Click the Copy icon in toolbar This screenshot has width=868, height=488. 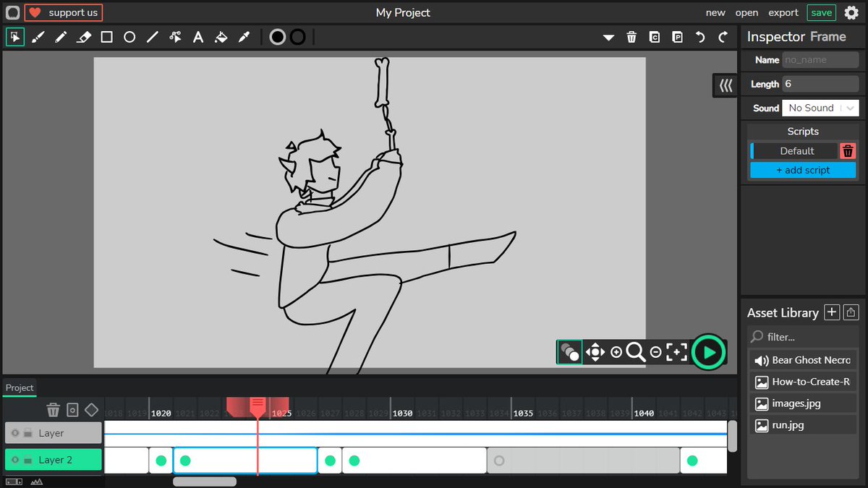(655, 38)
